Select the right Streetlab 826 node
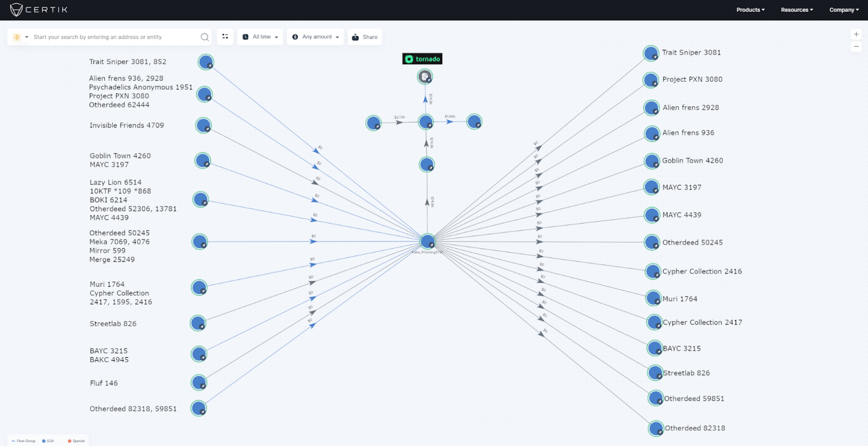This screenshot has height=446, width=868. coord(655,373)
